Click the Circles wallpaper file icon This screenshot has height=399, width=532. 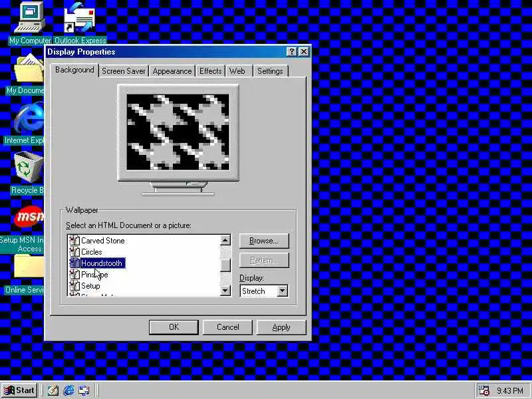pos(74,252)
